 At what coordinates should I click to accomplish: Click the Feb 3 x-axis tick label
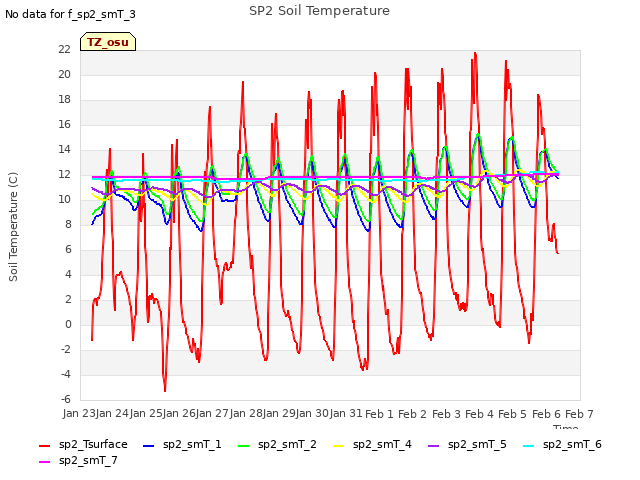[446, 414]
